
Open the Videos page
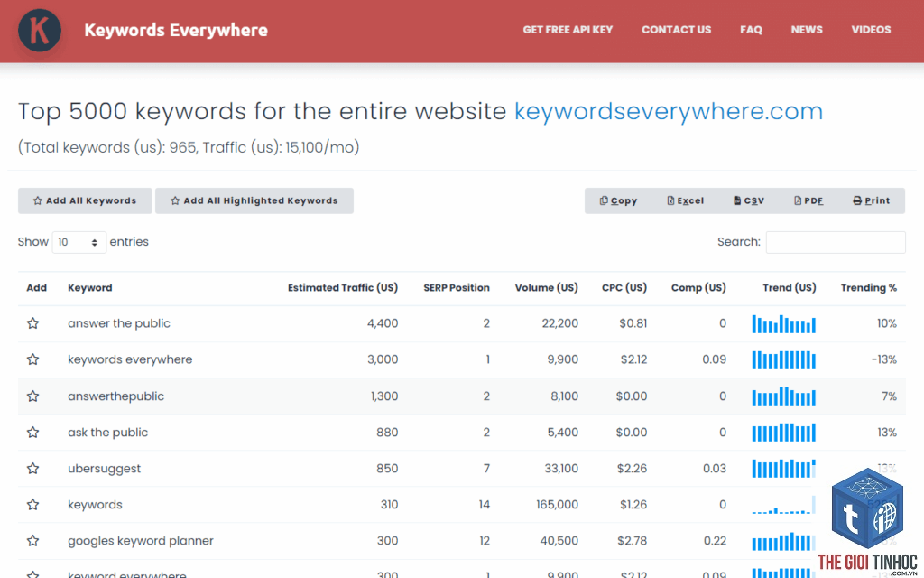[871, 30]
